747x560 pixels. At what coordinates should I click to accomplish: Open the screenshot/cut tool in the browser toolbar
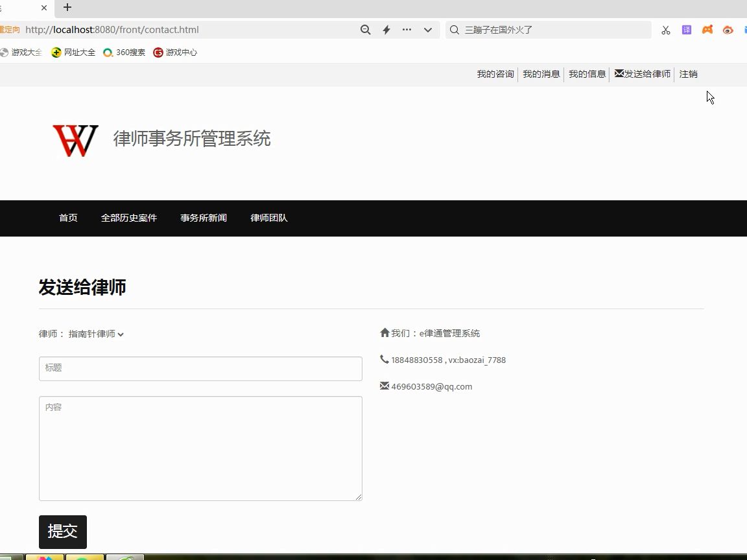(665, 30)
